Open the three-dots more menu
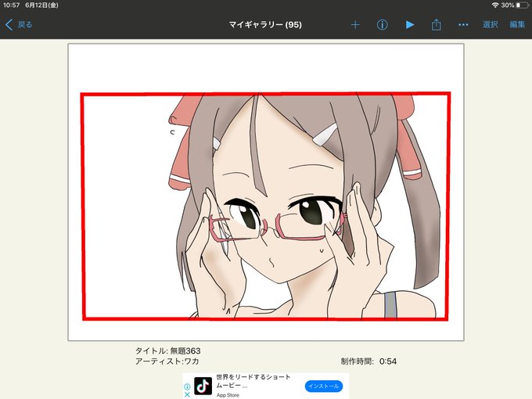The width and height of the screenshot is (532, 399). (463, 25)
